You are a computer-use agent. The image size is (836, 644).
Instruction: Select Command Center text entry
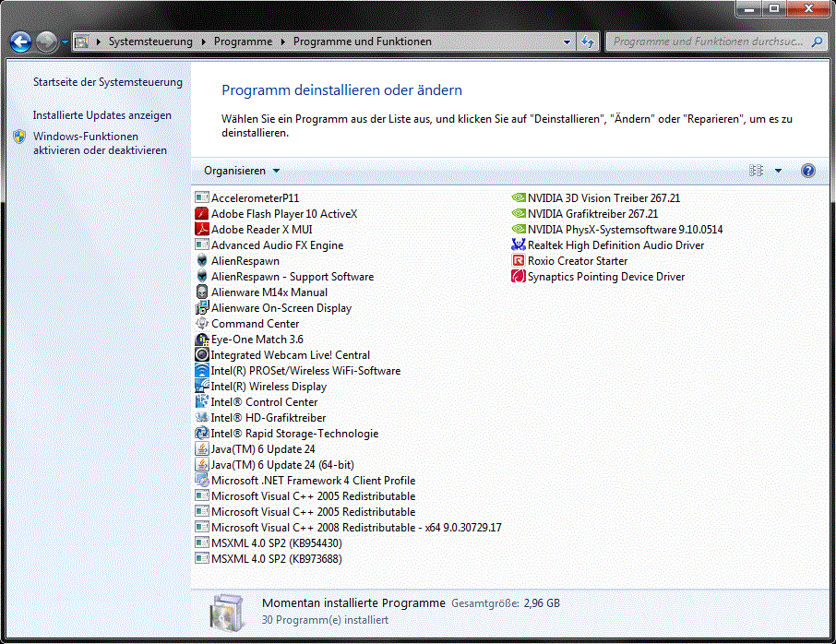256,324
